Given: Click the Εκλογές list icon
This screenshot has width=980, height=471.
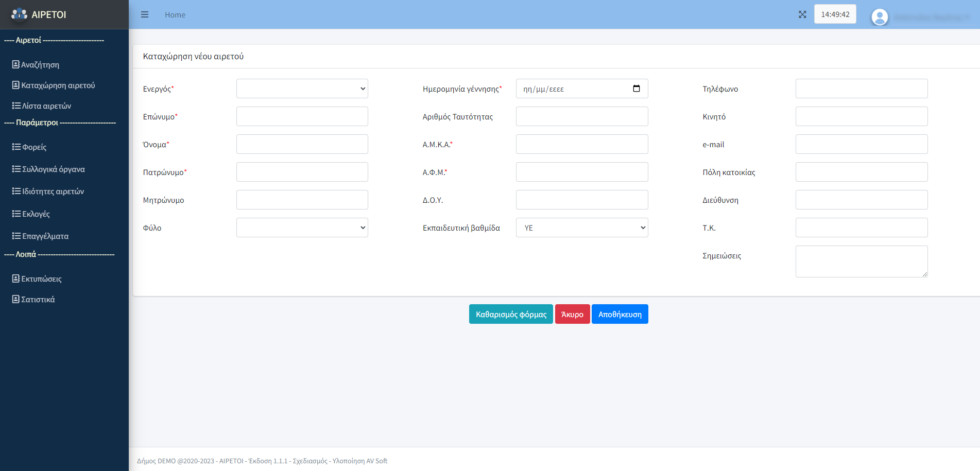Looking at the screenshot, I should 16,214.
